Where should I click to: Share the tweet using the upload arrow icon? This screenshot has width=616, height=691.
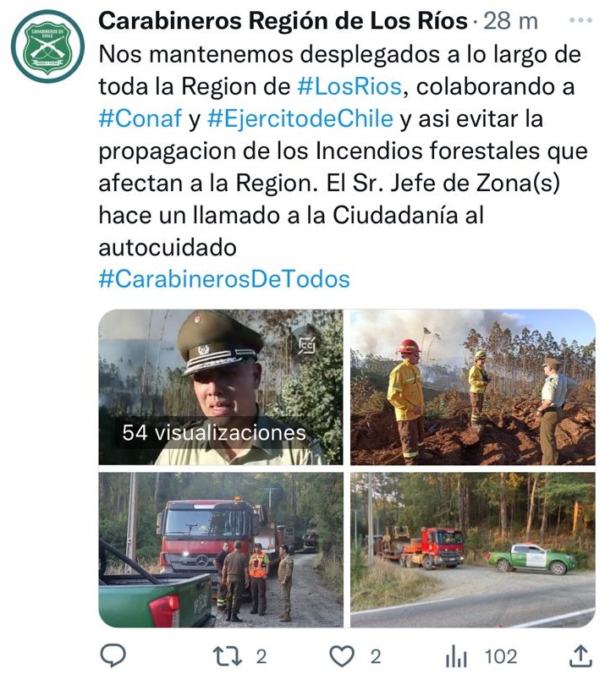click(x=580, y=655)
